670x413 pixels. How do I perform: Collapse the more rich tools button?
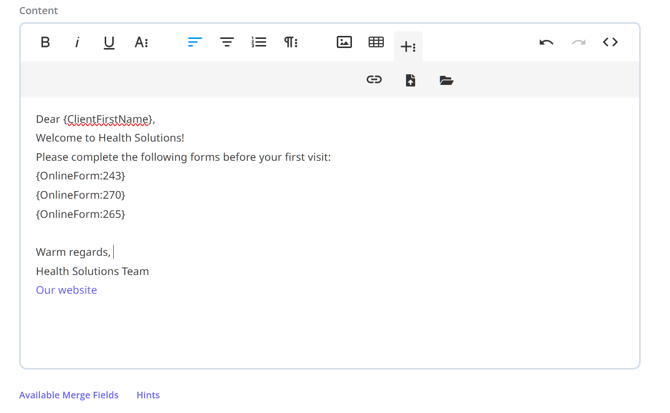tap(408, 46)
